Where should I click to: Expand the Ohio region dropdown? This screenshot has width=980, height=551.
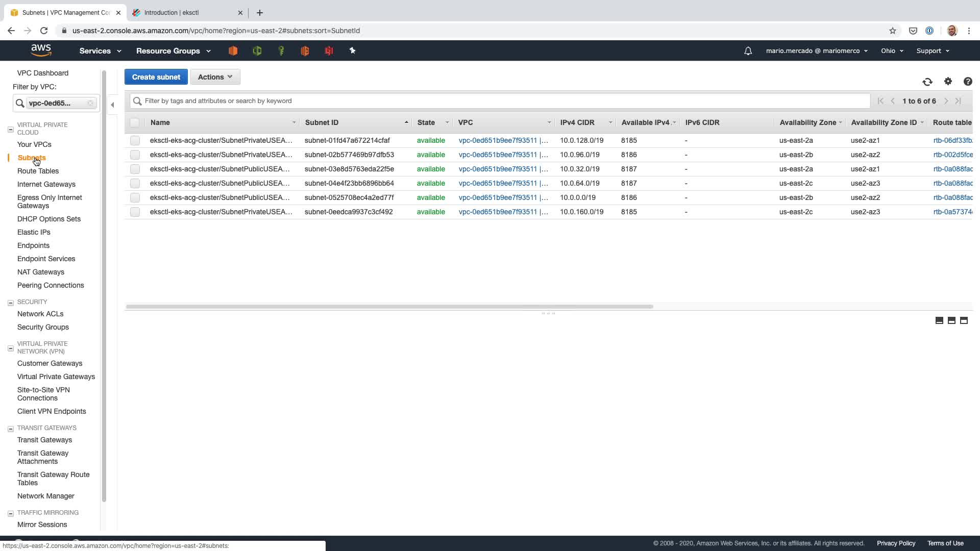892,51
